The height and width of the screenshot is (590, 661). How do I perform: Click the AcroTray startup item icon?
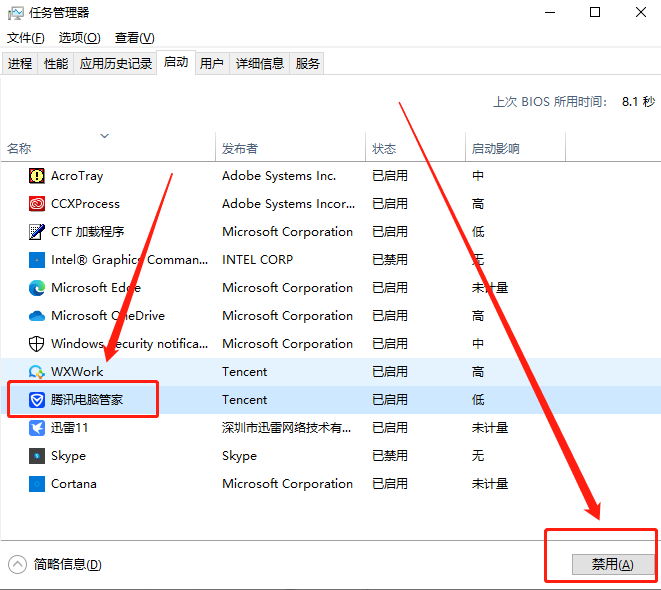(37, 175)
